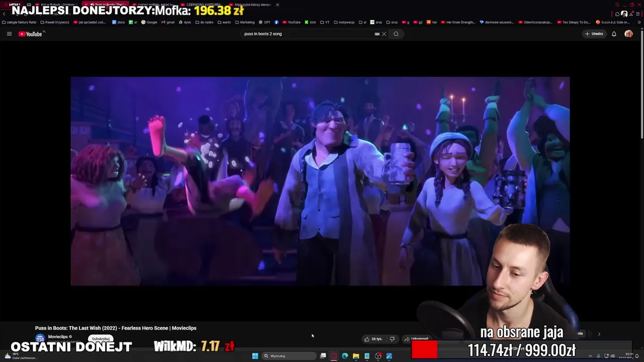The height and width of the screenshot is (362, 644).
Task: Click the taskbar Wyszukaj search box
Action: pyautogui.click(x=289, y=356)
